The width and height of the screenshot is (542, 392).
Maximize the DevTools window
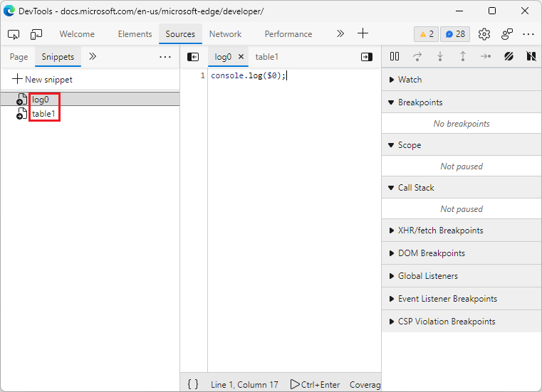(x=492, y=11)
